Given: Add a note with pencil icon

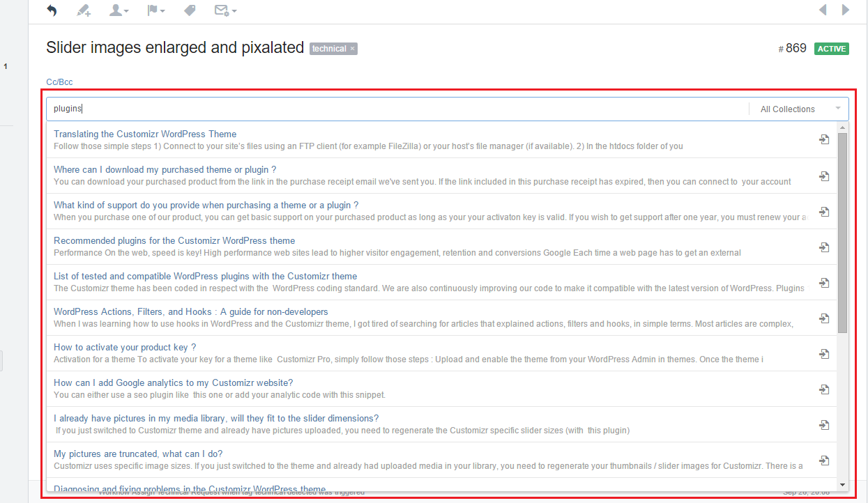Looking at the screenshot, I should [84, 10].
